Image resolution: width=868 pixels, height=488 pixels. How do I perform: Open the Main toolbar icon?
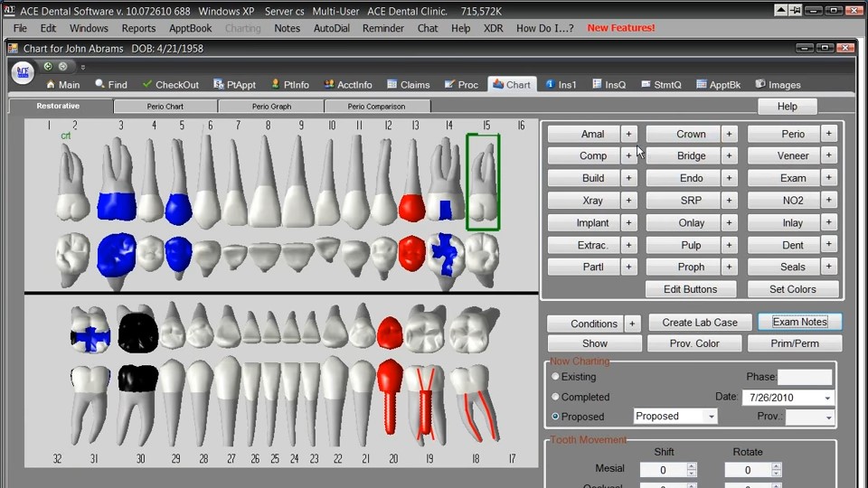[x=63, y=85]
